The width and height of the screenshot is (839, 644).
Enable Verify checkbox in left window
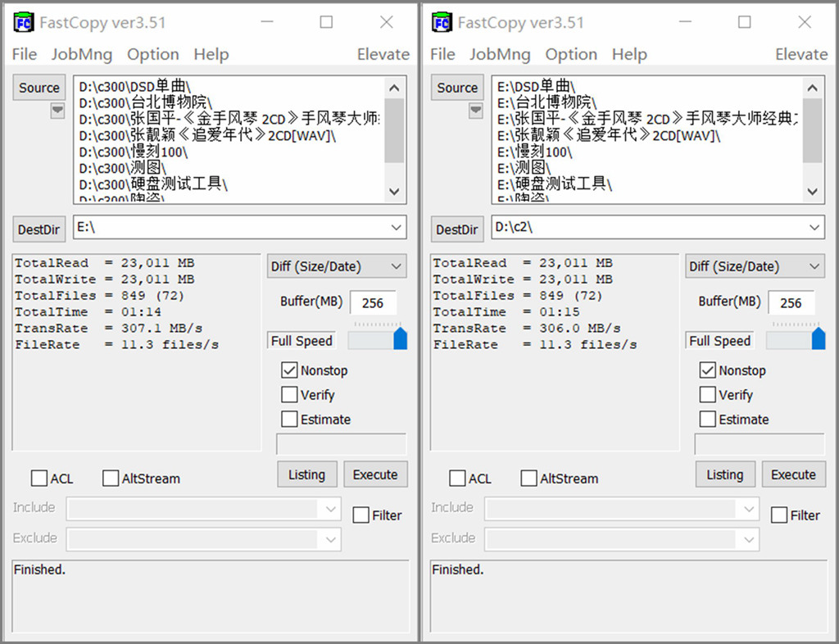click(x=289, y=395)
